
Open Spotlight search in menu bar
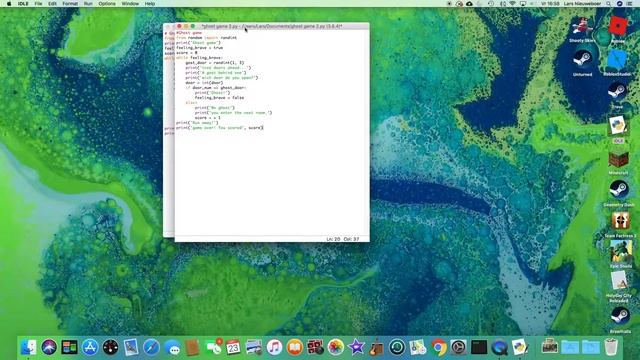(609, 4)
